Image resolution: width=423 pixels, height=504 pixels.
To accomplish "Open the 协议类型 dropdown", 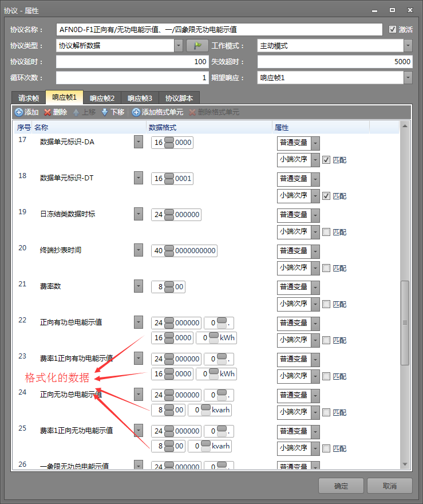I will coord(179,46).
